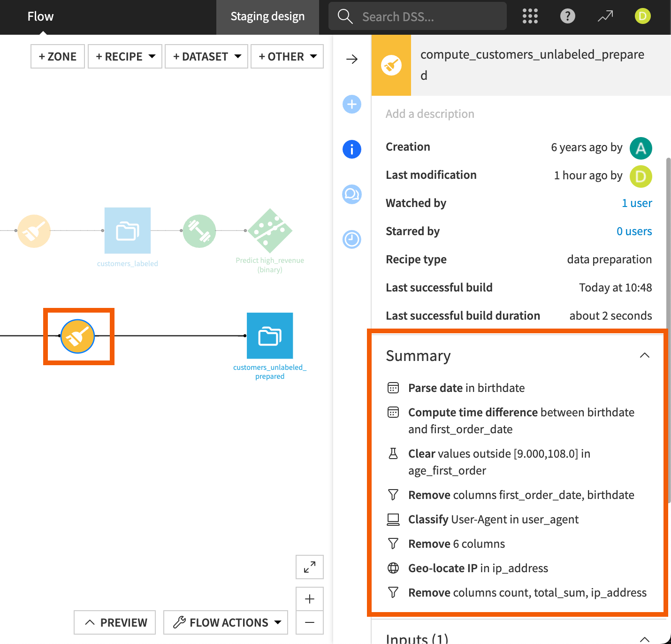Open the + RECIPE dropdown
Screen dimensions: 671x644
click(125, 56)
